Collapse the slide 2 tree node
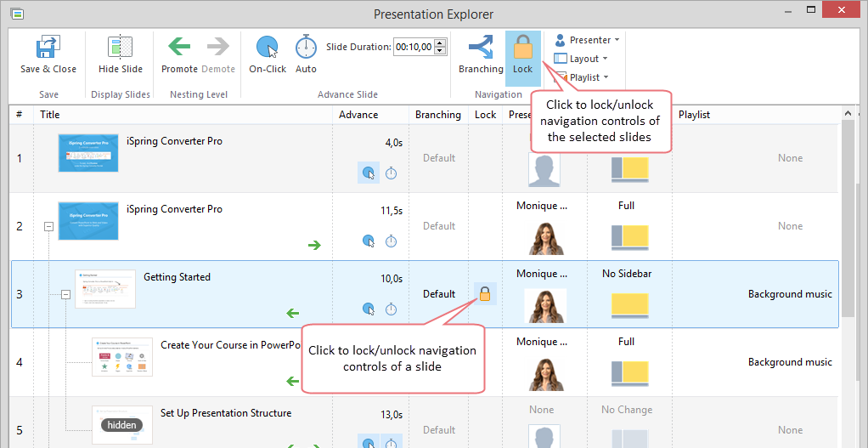Viewport: 868px width, 448px height. 48,226
